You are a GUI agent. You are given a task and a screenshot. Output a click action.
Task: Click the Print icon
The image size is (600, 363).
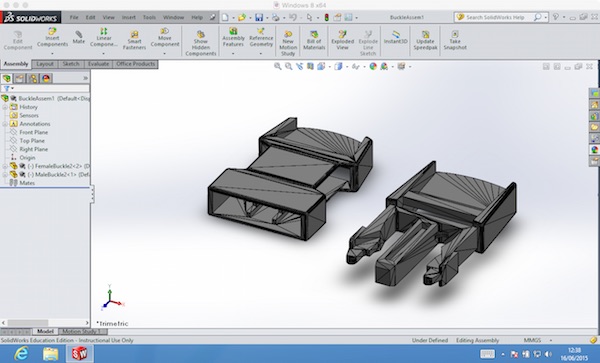(x=276, y=17)
